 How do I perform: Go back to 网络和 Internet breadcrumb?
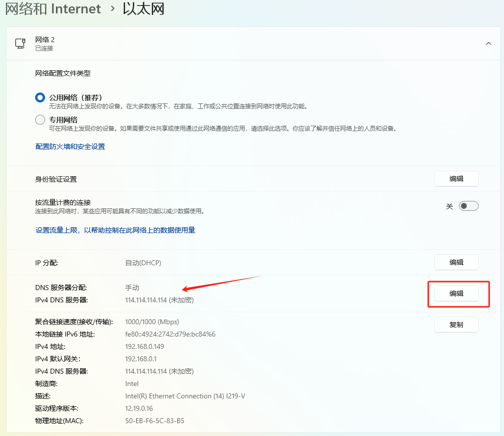(x=53, y=9)
